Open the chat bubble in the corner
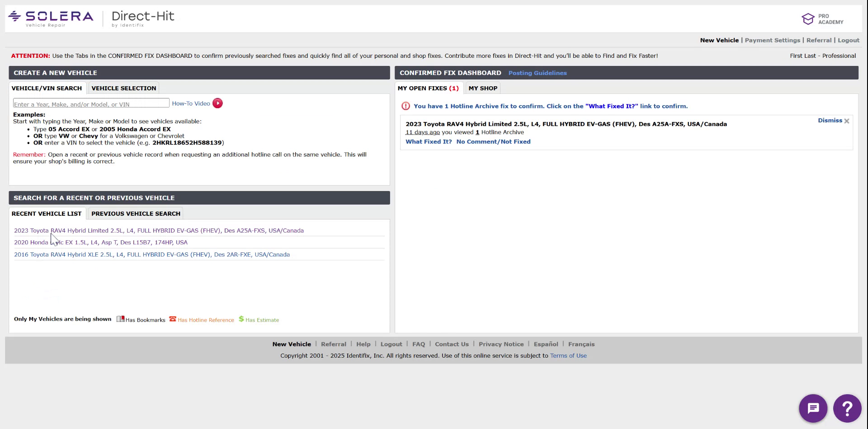This screenshot has width=868, height=429. pos(813,408)
